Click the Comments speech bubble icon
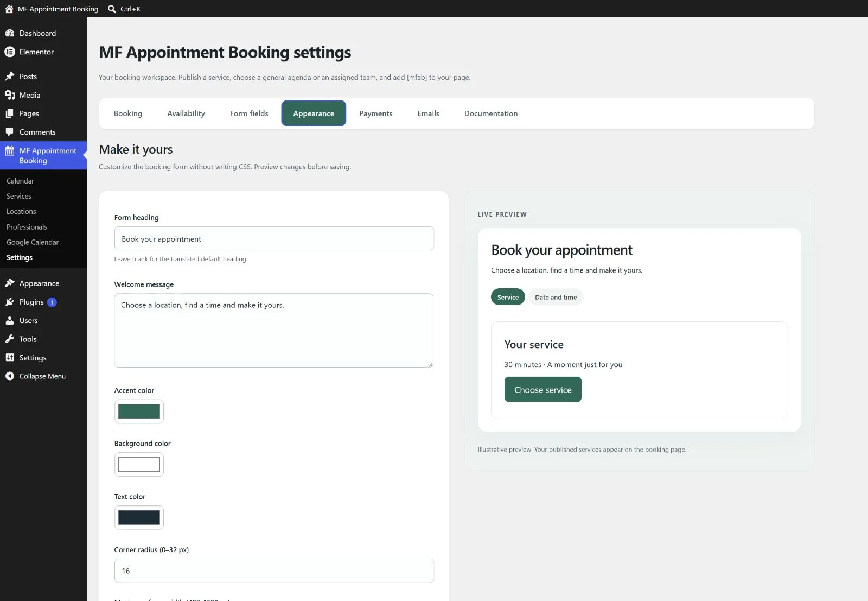 [10, 132]
